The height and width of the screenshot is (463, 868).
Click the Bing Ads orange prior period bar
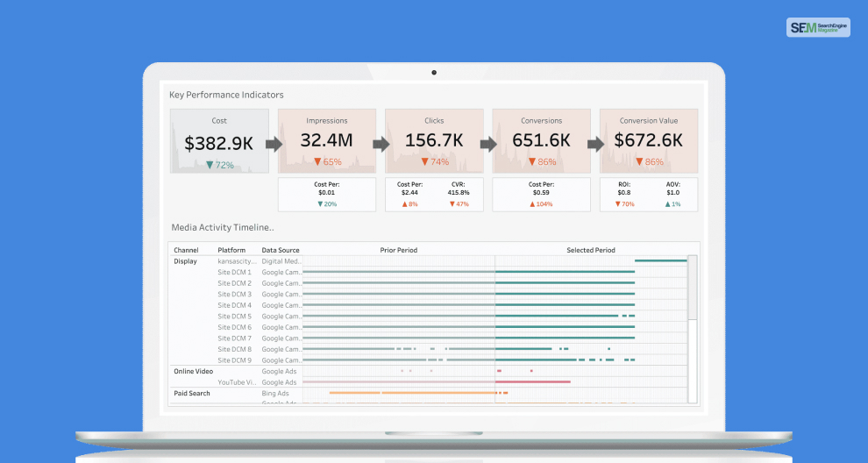pos(412,393)
